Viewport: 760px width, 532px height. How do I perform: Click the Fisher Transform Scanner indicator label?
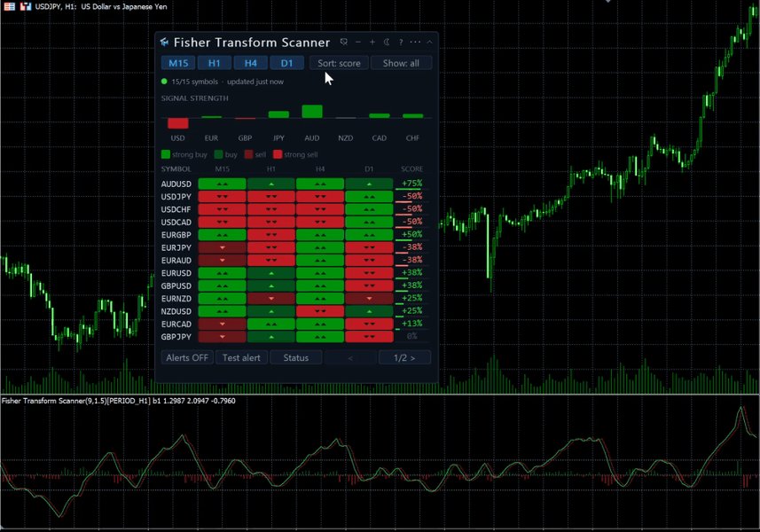click(x=118, y=401)
